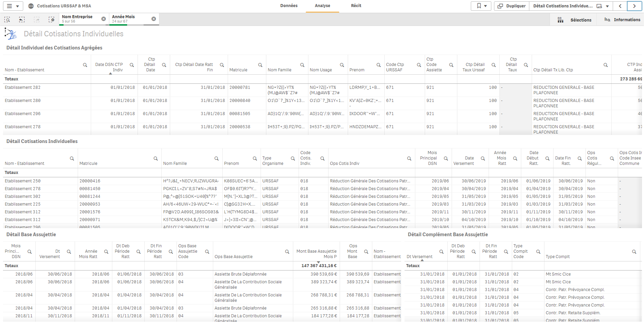Open the Informations panel
The width and height of the screenshot is (644, 324).
[622, 20]
